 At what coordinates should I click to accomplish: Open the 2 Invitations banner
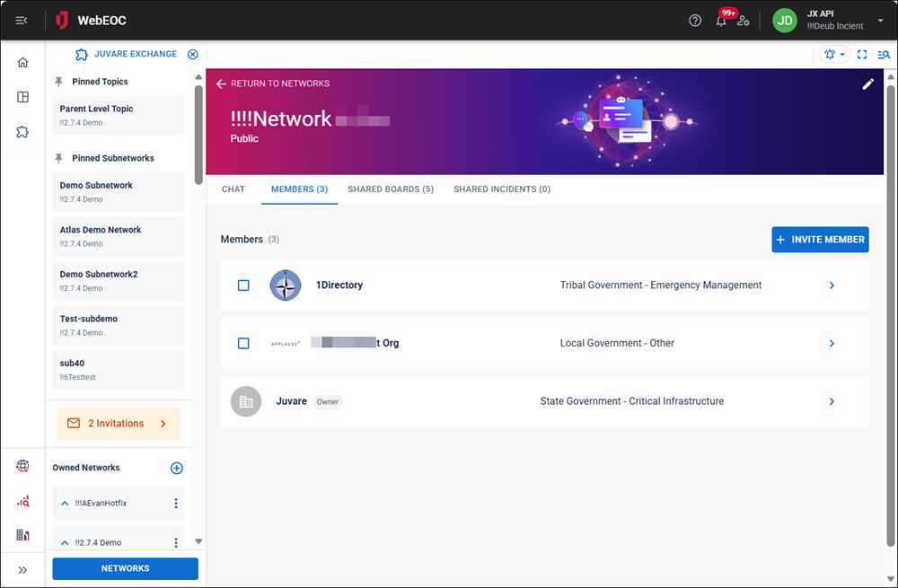[118, 424]
